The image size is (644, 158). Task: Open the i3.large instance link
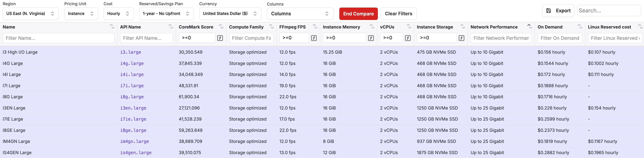pos(130,52)
